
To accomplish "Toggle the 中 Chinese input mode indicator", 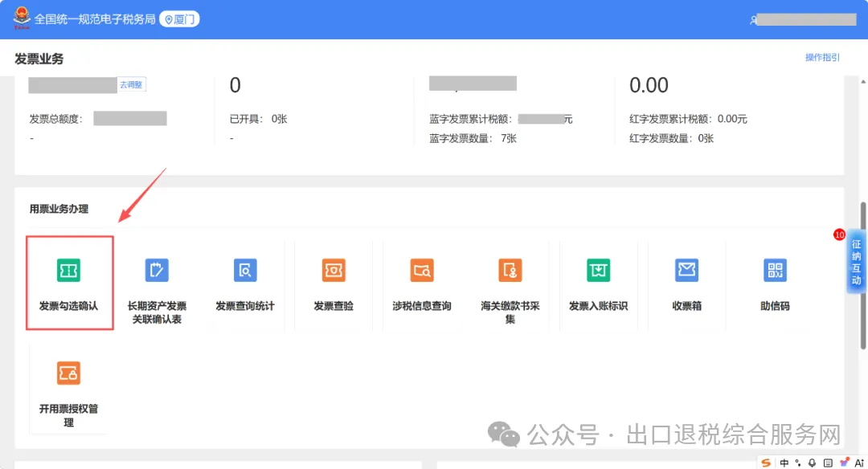I will point(784,463).
